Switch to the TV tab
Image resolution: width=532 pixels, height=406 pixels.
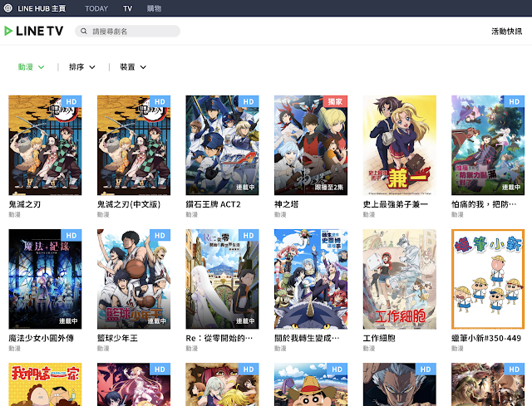(x=127, y=8)
